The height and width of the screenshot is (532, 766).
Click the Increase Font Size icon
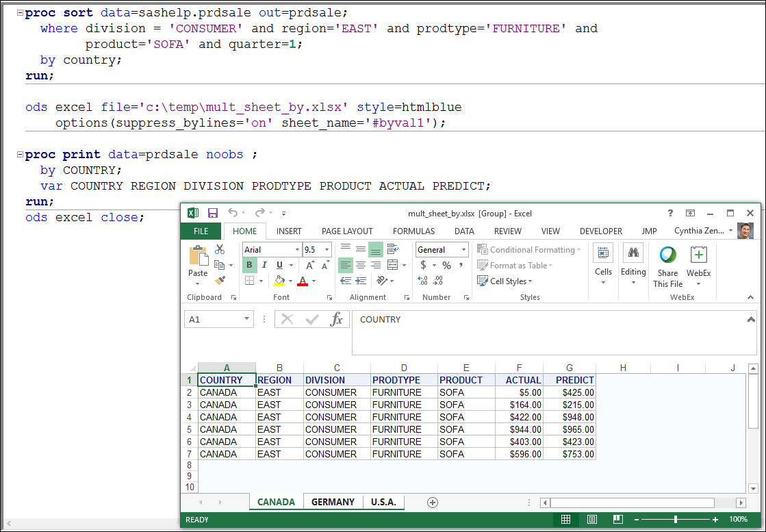click(309, 265)
